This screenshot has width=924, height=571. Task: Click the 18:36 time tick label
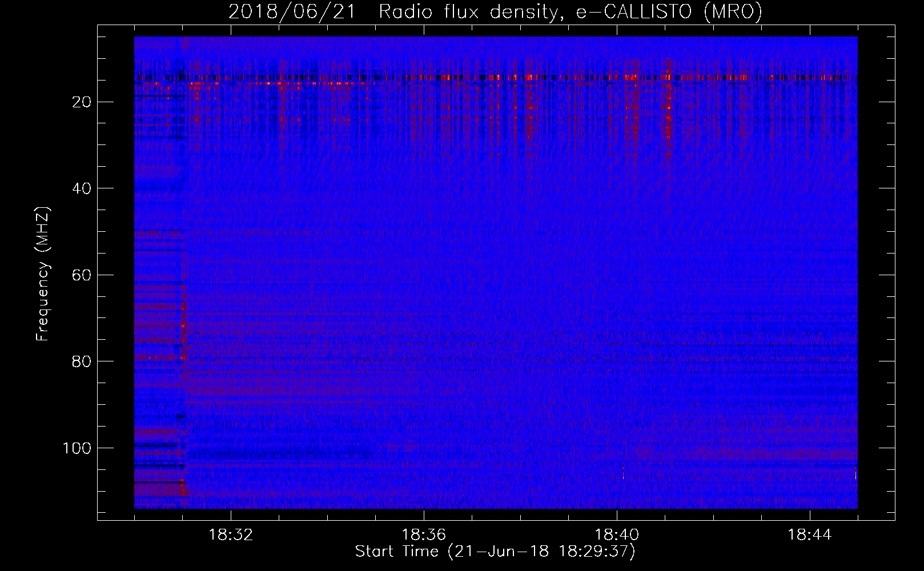pos(424,535)
